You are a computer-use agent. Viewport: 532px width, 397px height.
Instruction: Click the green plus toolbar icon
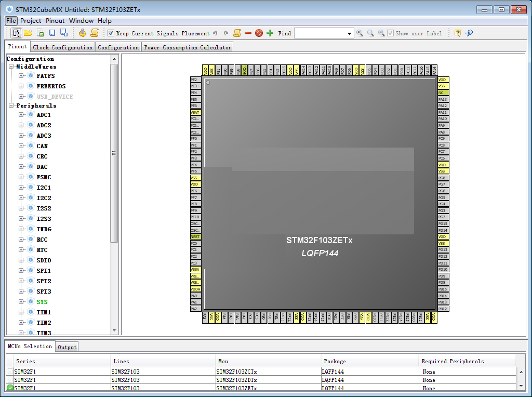[270, 33]
